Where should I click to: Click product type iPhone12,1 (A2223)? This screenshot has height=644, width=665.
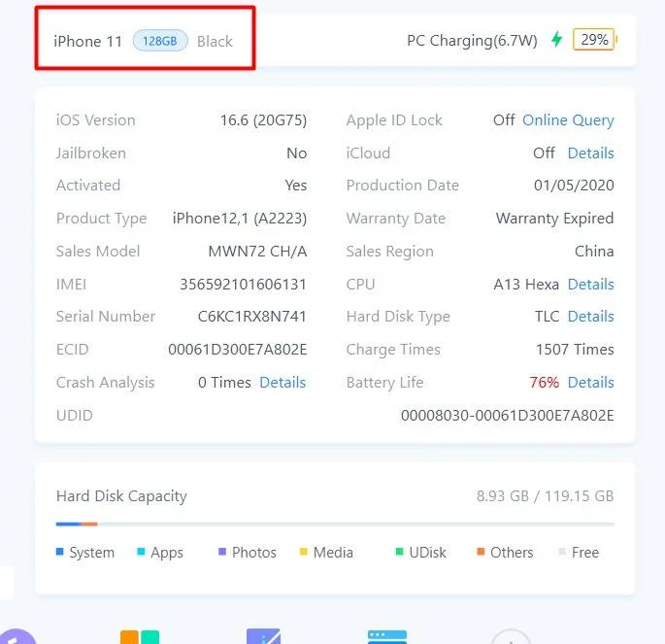(x=240, y=218)
